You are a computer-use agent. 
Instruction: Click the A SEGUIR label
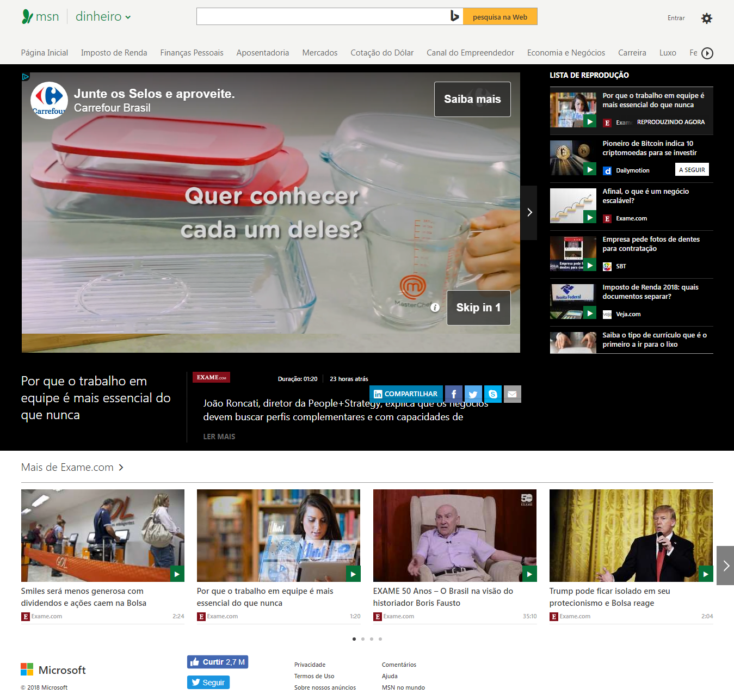tap(692, 170)
